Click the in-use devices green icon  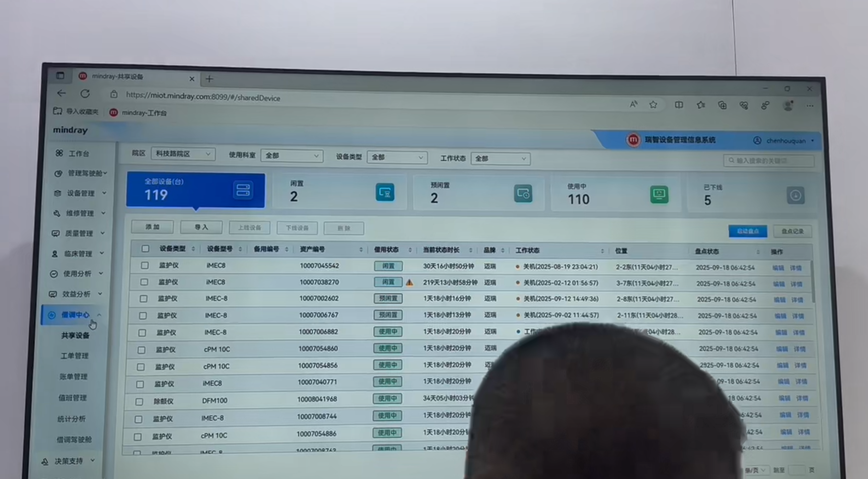point(659,195)
